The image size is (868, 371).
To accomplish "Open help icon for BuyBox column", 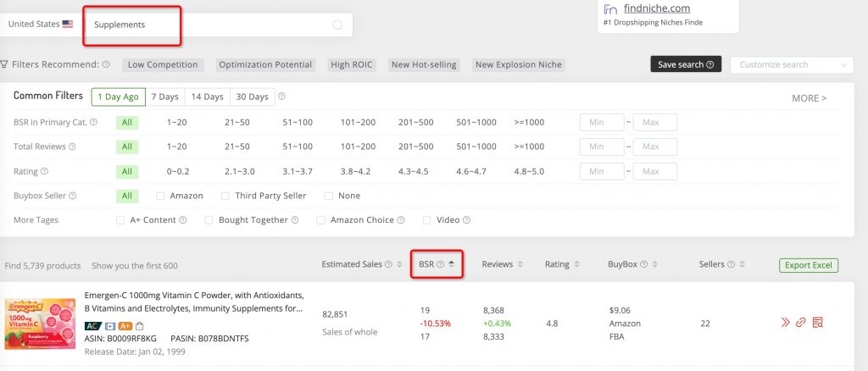I will click(x=644, y=264).
